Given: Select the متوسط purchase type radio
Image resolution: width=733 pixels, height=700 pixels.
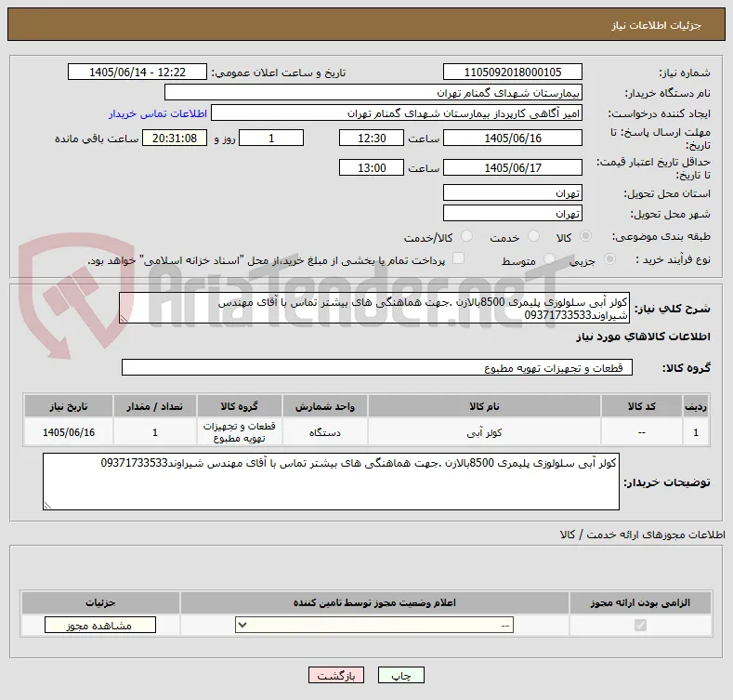Looking at the screenshot, I should coord(550,258).
